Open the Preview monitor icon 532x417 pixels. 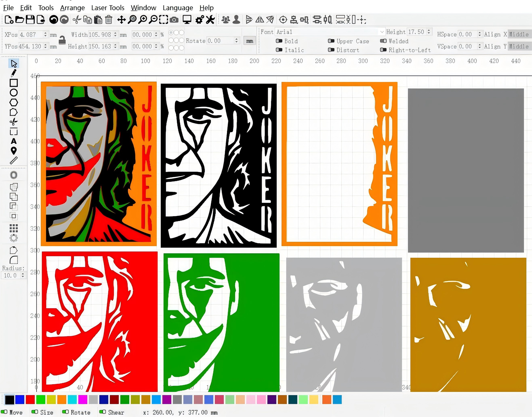click(x=187, y=20)
